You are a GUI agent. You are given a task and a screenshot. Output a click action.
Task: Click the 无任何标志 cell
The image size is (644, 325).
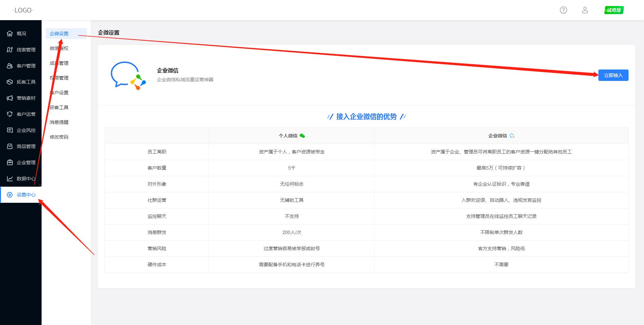point(292,184)
